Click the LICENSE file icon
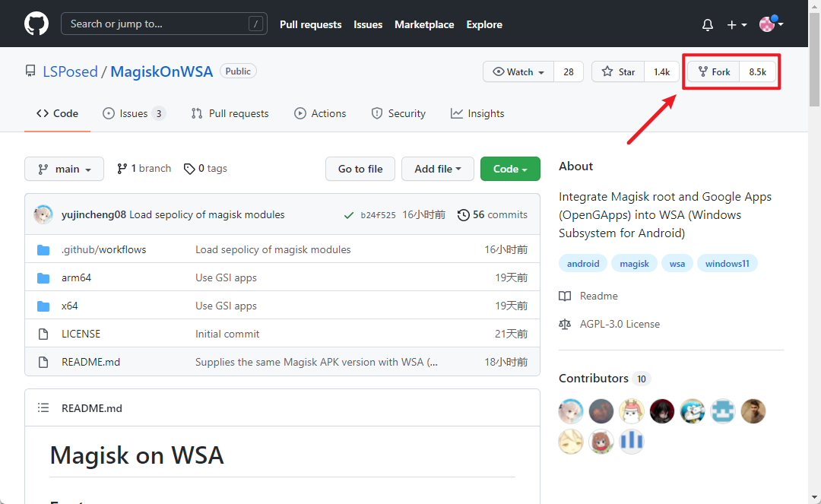The image size is (821, 504). (43, 333)
